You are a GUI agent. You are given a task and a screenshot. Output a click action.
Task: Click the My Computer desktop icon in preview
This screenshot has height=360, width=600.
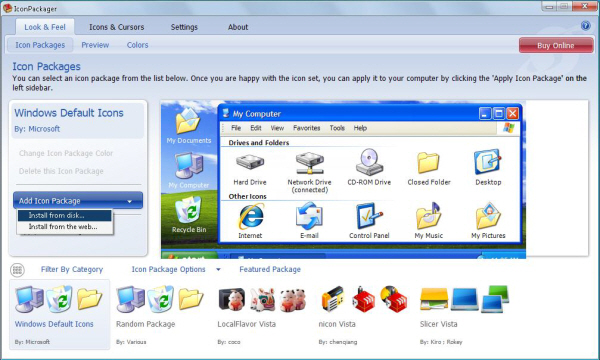[189, 165]
